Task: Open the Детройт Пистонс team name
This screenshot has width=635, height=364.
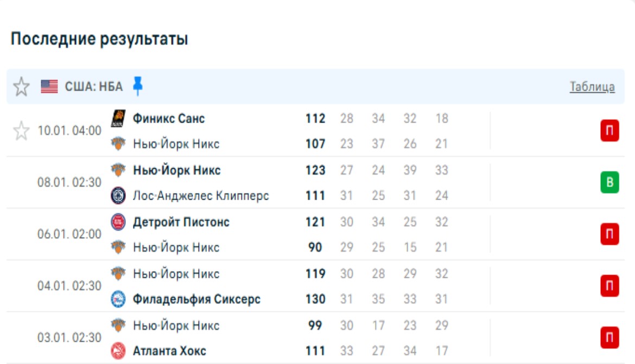Action: 181,222
